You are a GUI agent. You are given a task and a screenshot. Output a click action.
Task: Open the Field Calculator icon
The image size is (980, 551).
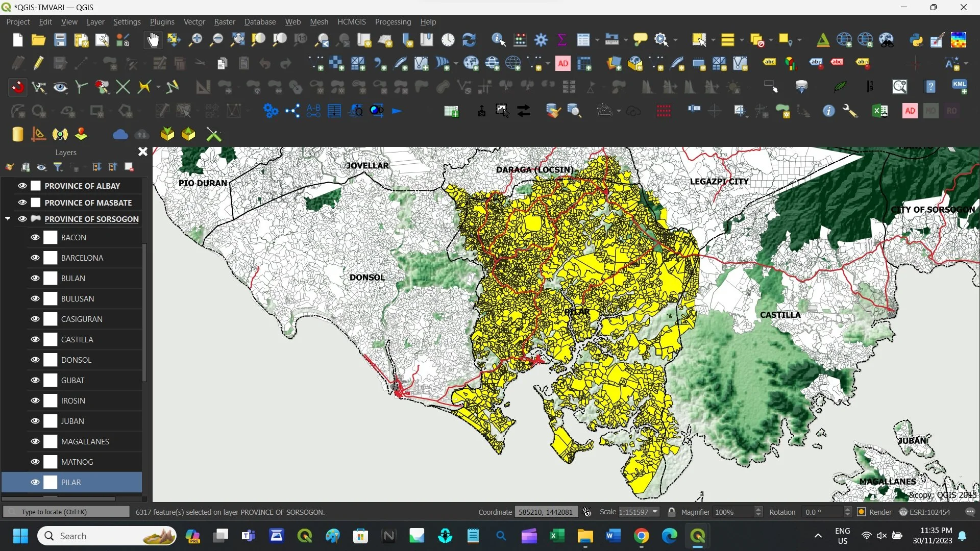(x=520, y=40)
